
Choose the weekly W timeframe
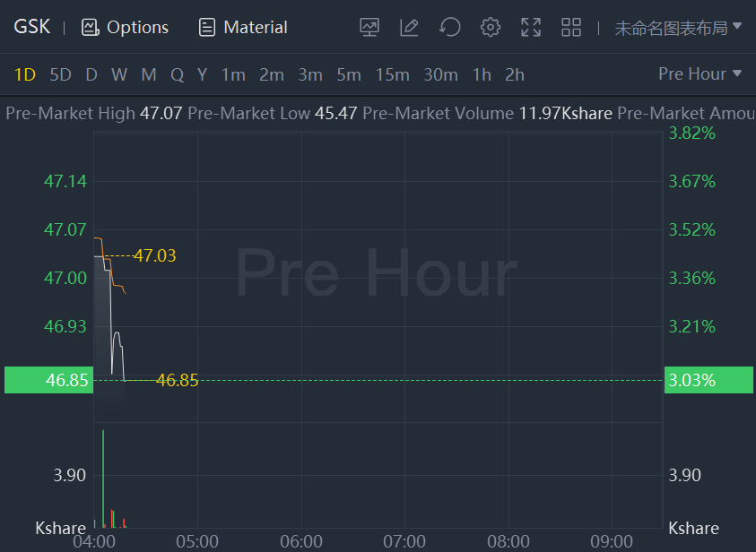click(119, 74)
